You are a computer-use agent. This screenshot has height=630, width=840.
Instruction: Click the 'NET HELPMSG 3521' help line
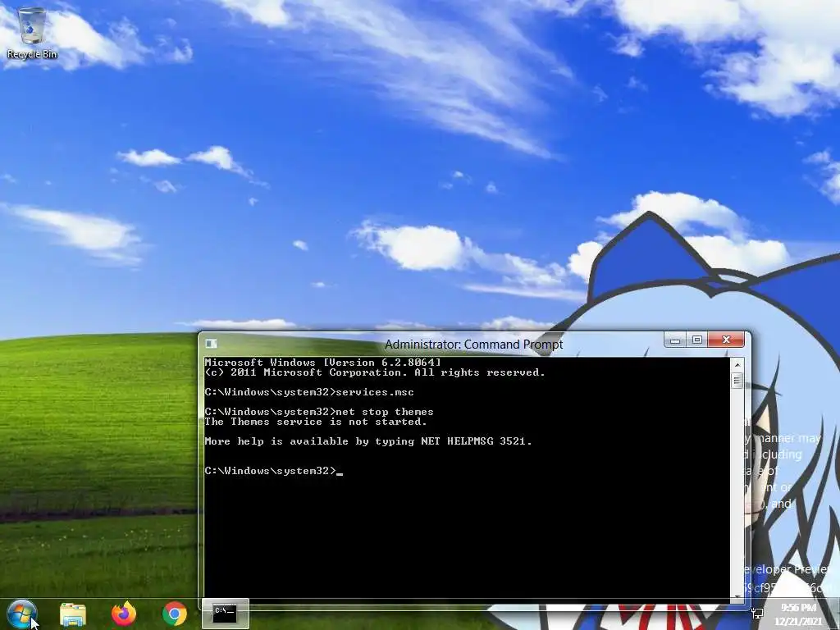tap(368, 441)
